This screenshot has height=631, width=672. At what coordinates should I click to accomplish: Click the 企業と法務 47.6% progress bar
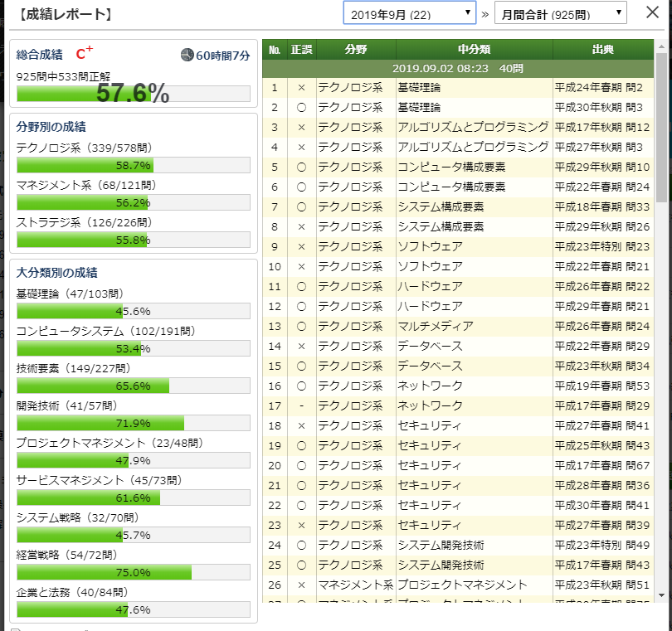(134, 609)
